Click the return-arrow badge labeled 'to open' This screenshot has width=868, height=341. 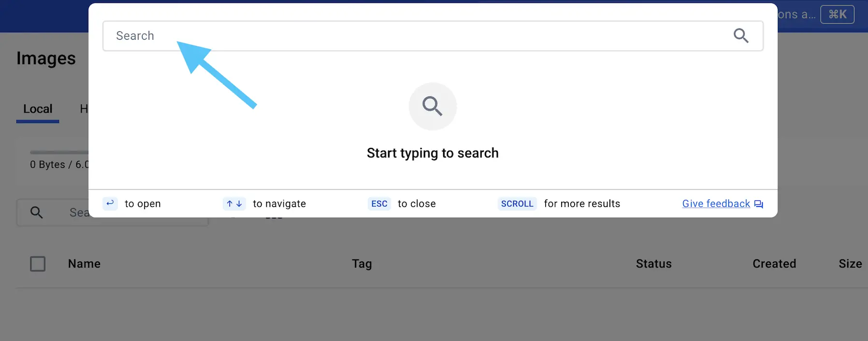click(110, 203)
